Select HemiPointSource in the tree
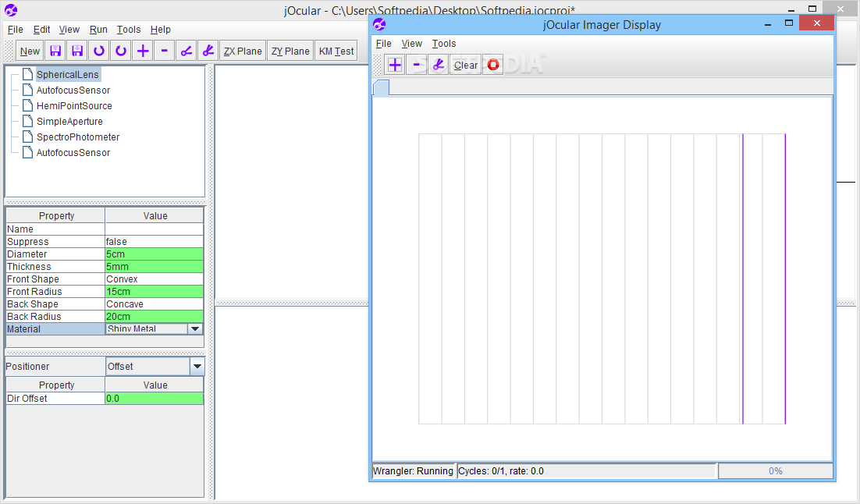The width and height of the screenshot is (860, 504). coord(74,106)
